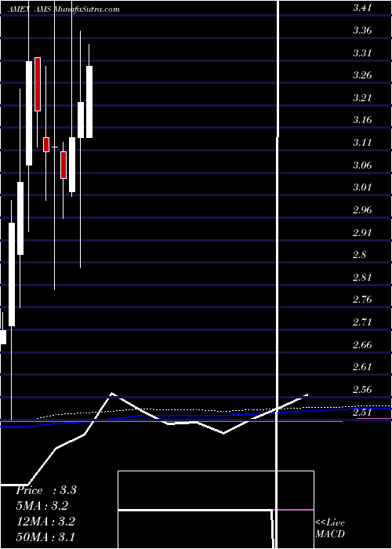The width and height of the screenshot is (392, 549).
Task: Click the magenta line segment in the MACD box
Action: coord(293,510)
